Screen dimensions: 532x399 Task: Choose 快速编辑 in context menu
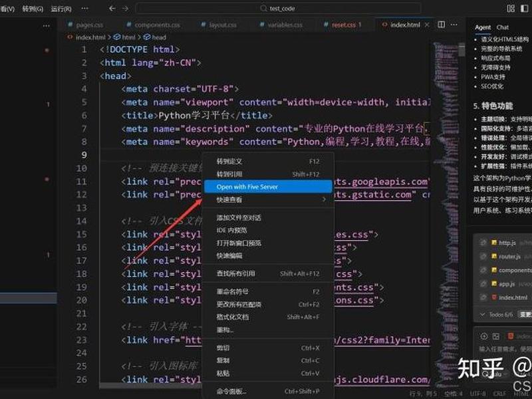point(268,255)
